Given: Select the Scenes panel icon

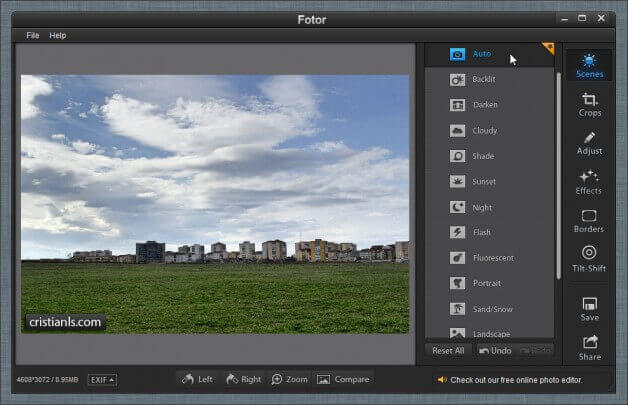Looking at the screenshot, I should (589, 66).
